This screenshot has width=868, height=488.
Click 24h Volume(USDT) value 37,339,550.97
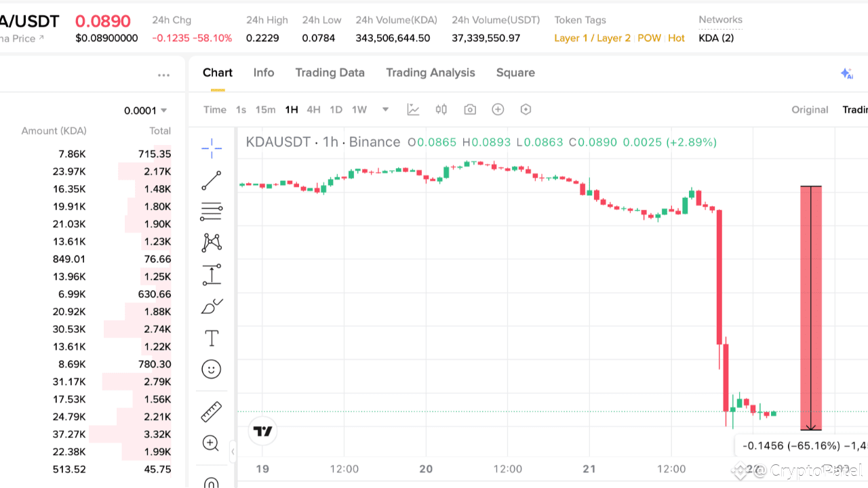tap(486, 38)
